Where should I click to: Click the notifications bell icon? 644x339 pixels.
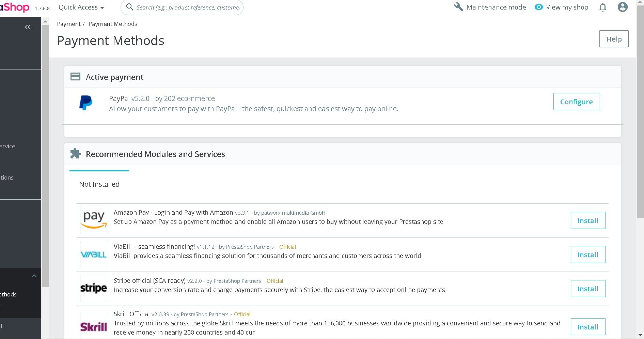(602, 7)
